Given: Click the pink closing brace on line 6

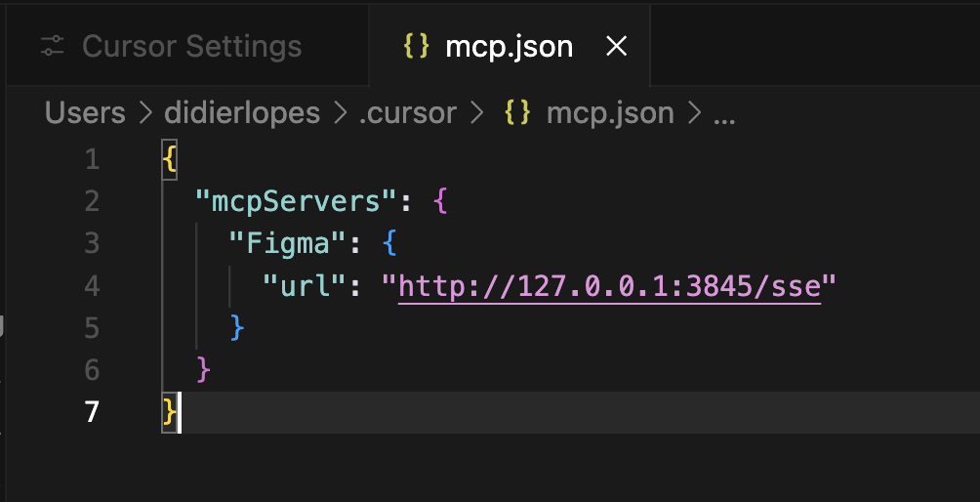Looking at the screenshot, I should (x=203, y=369).
